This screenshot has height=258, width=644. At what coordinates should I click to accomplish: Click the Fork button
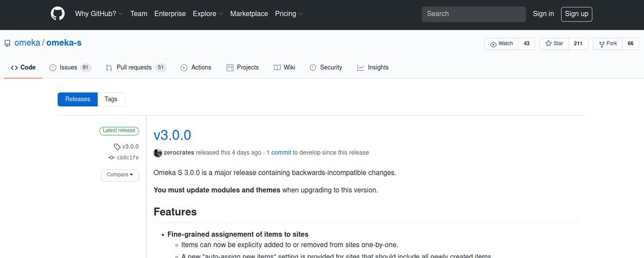coord(608,44)
